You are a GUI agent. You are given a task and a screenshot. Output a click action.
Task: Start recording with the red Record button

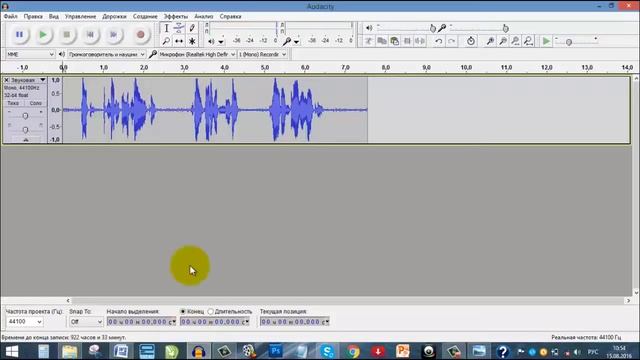coord(140,35)
